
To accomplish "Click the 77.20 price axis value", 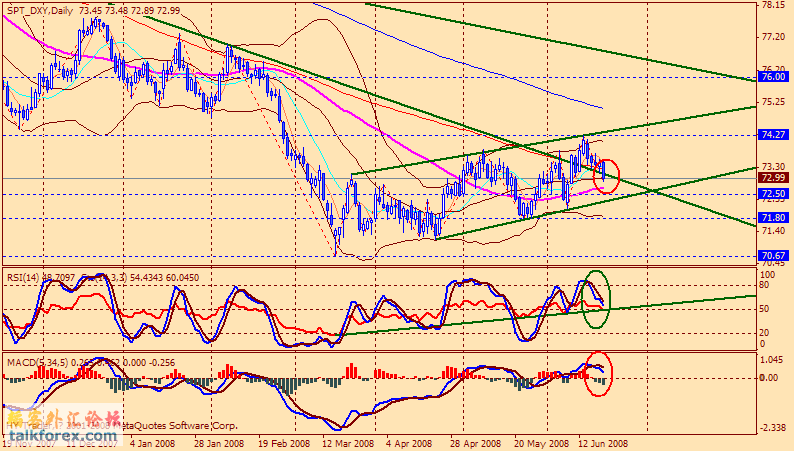I will (x=774, y=37).
